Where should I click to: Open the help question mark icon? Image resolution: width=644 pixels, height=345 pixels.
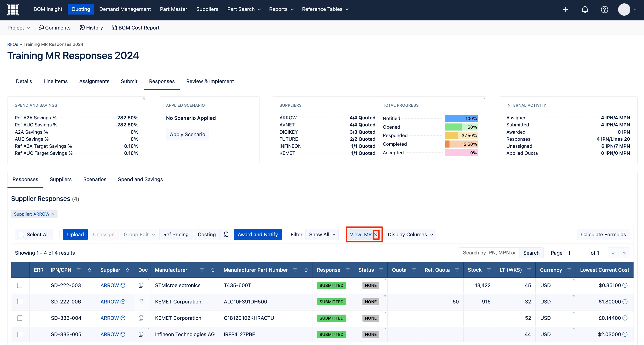click(604, 10)
